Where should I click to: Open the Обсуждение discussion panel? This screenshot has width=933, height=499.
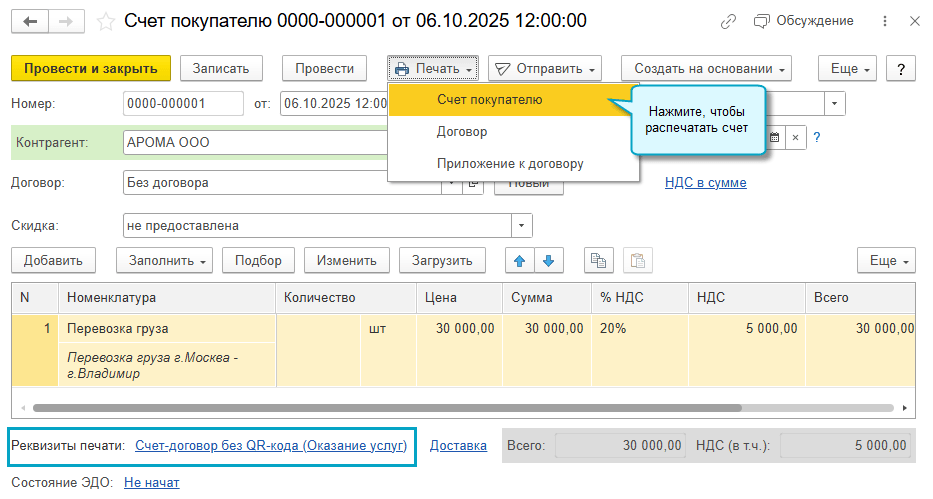point(804,21)
